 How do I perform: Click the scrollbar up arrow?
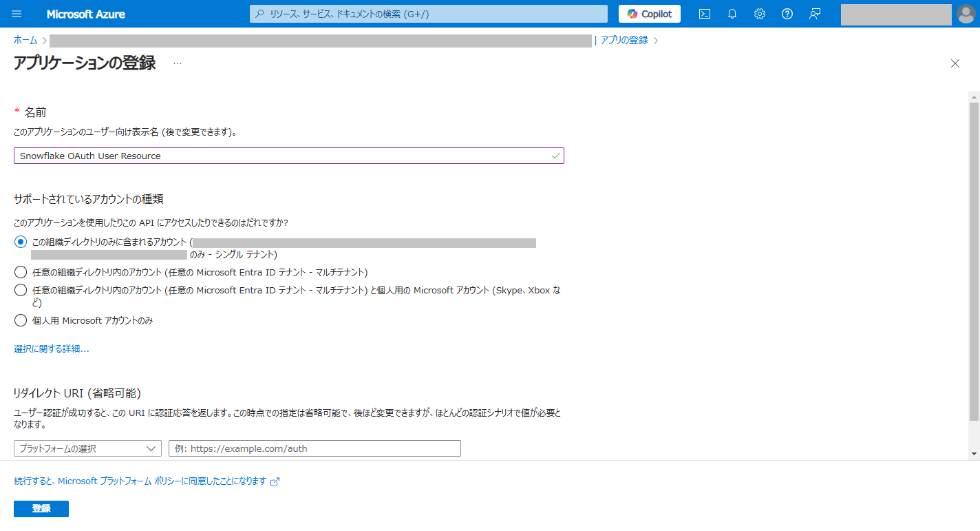(x=974, y=96)
